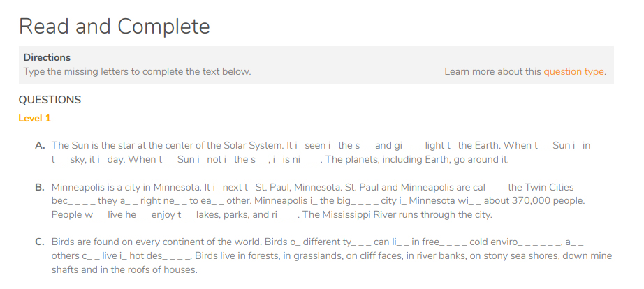This screenshot has width=644, height=289.
Task: Open the 'question type' link
Action: (x=573, y=71)
